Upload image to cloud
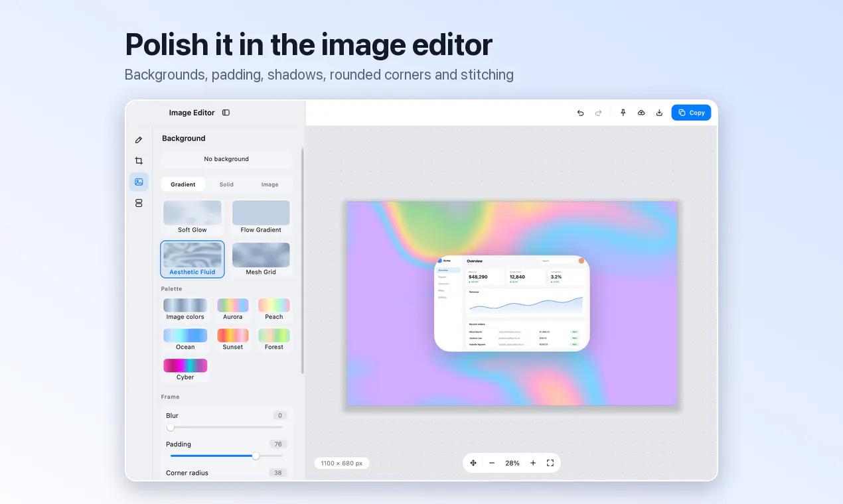 (641, 113)
